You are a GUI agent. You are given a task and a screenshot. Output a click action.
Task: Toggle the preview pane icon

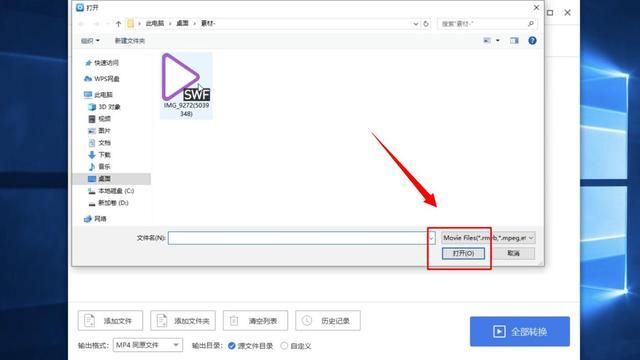514,40
